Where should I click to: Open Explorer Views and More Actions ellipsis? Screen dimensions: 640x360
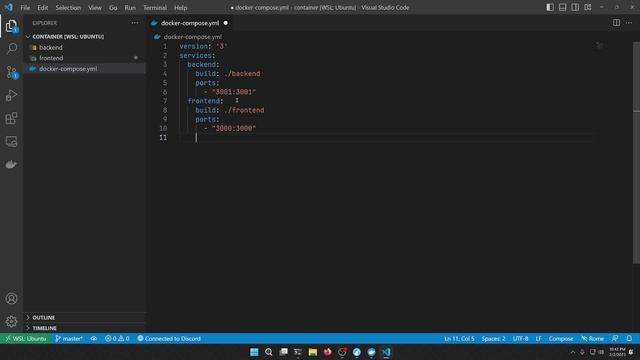135,23
